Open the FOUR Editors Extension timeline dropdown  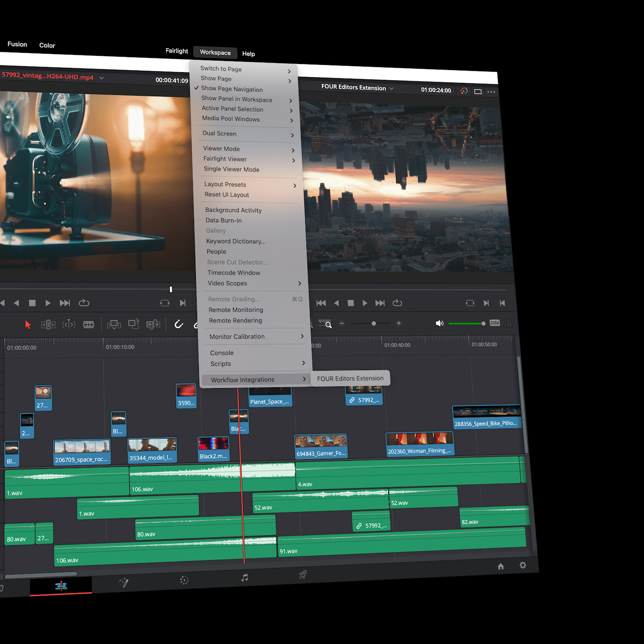click(391, 88)
